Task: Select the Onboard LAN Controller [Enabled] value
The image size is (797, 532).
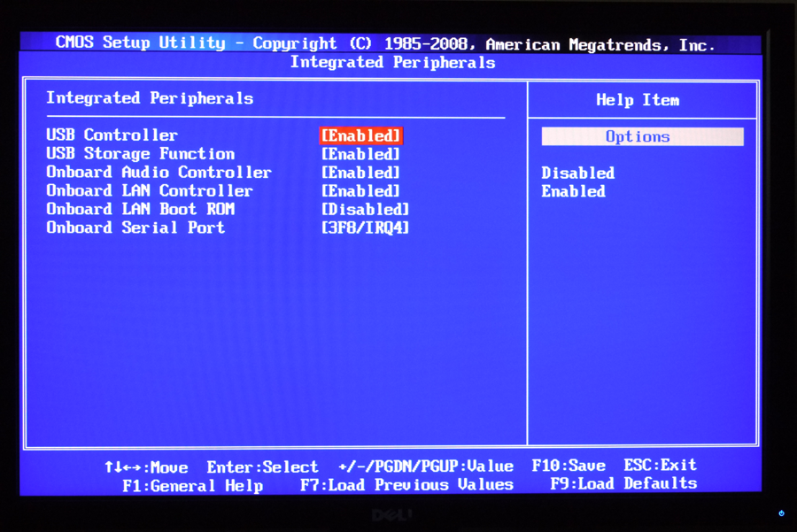Action: (x=360, y=191)
